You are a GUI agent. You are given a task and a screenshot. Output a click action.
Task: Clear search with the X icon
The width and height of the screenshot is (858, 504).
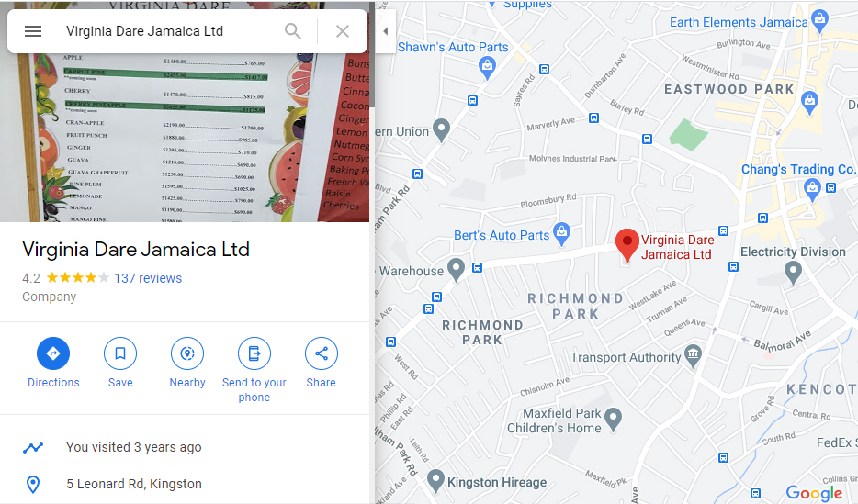343,31
